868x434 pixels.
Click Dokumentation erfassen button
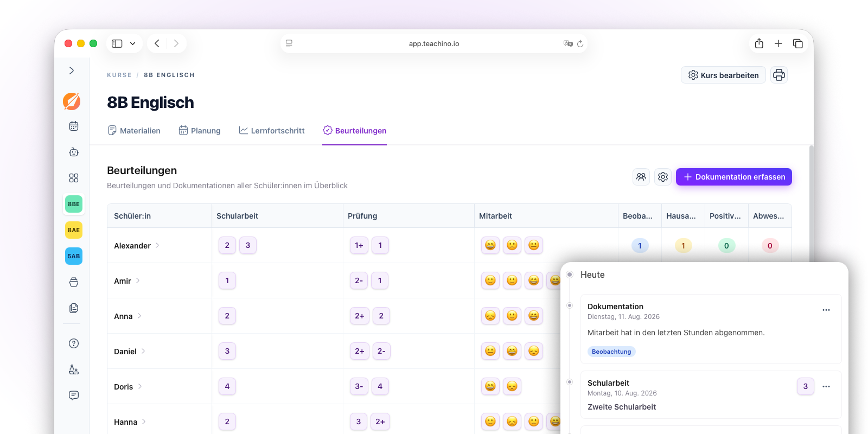pos(734,177)
